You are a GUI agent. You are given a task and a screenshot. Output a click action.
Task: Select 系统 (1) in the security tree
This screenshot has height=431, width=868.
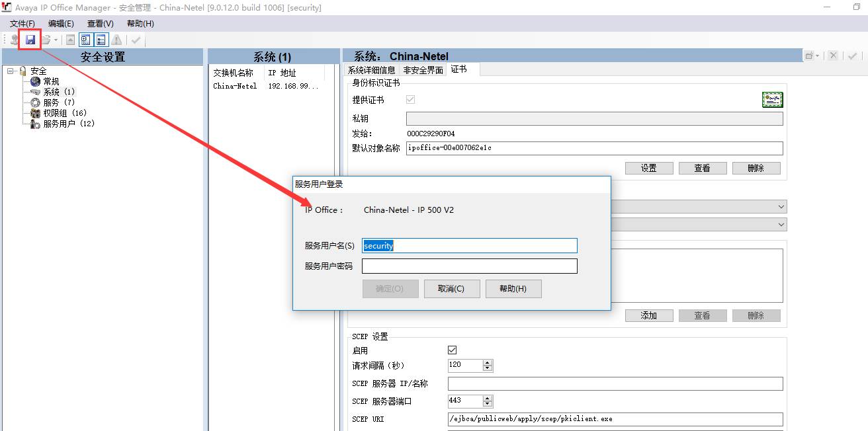point(59,92)
